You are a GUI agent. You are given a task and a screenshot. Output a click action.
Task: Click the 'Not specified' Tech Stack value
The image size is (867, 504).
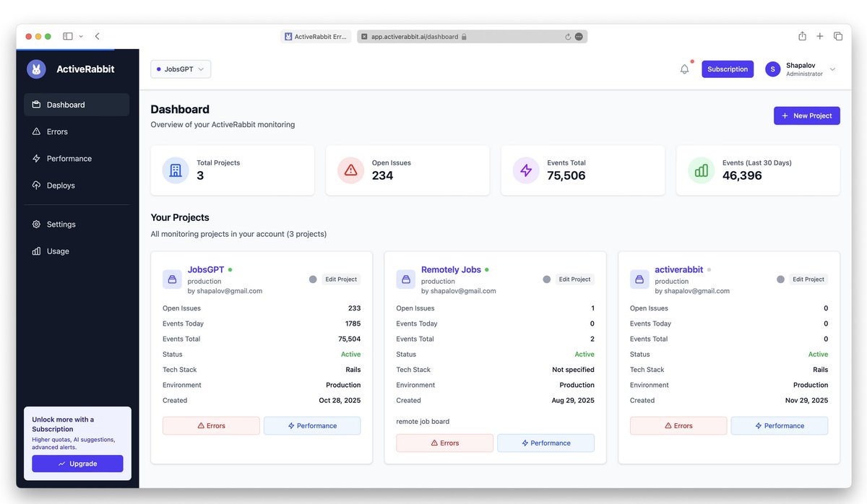573,370
